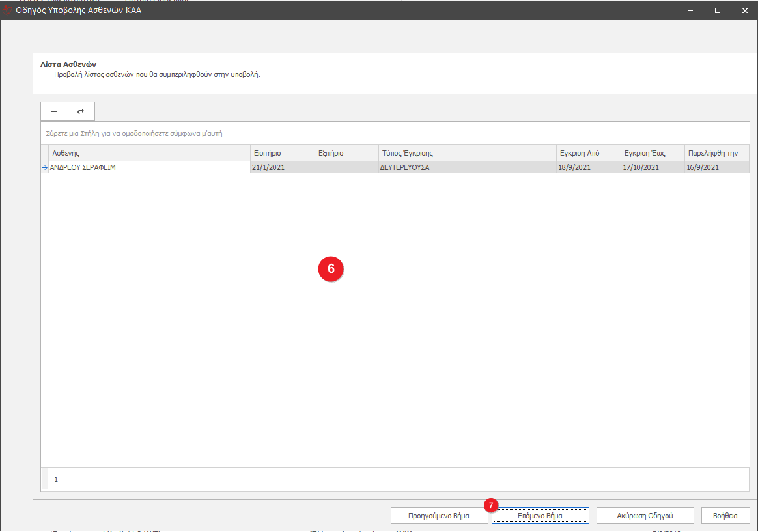758x532 pixels.
Task: Open help with the Βοήθεια button
Action: coord(725,515)
